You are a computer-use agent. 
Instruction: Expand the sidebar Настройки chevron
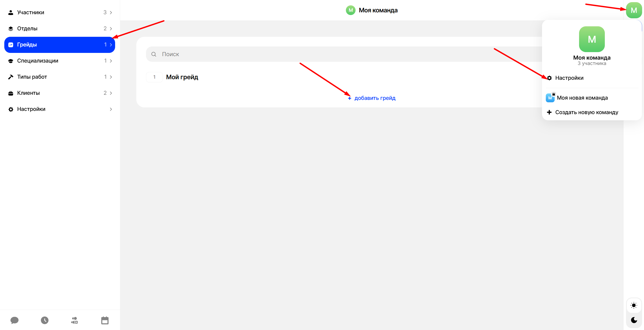pos(111,109)
